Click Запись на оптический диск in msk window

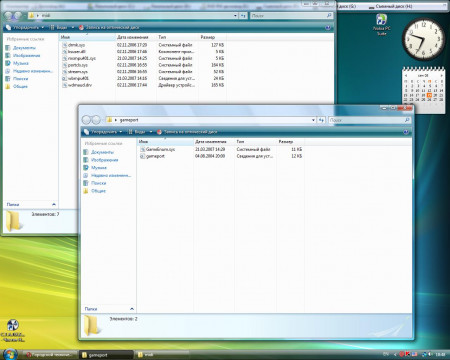click(109, 28)
